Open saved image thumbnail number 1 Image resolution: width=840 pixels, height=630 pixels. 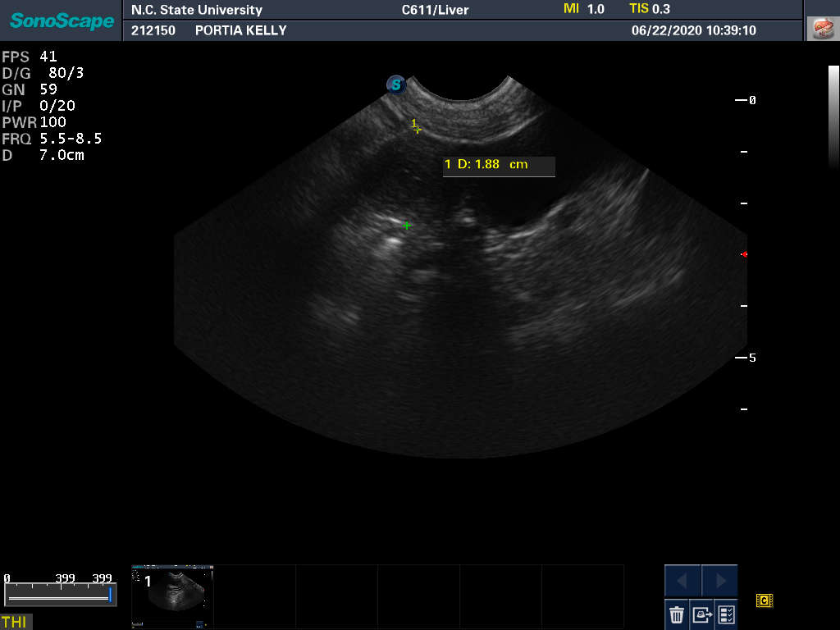point(172,588)
